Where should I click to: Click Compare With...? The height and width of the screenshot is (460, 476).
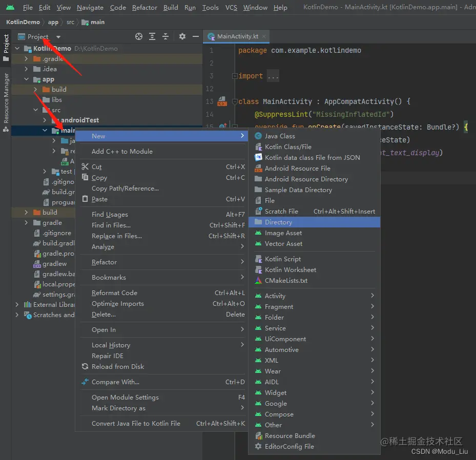coord(162,382)
